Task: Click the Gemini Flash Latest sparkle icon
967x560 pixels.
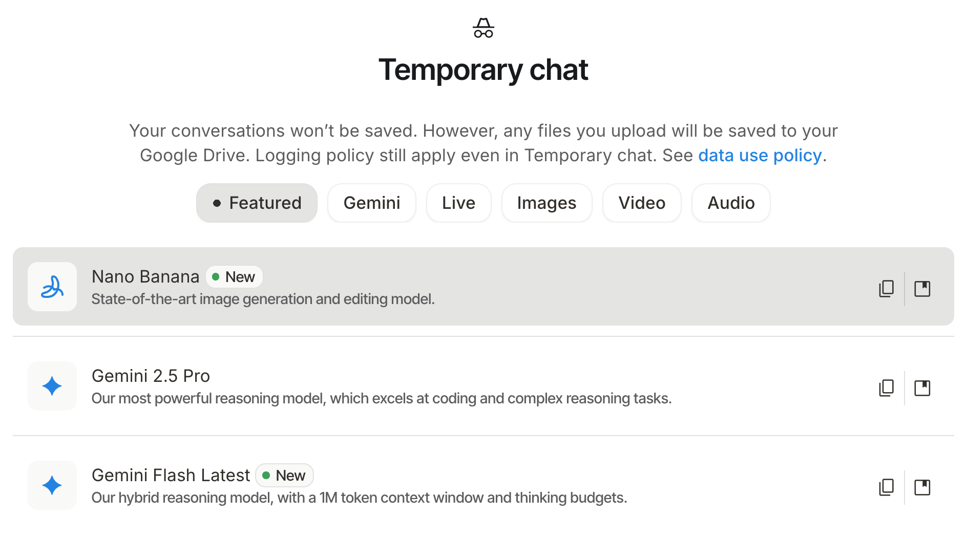Action: (52, 485)
